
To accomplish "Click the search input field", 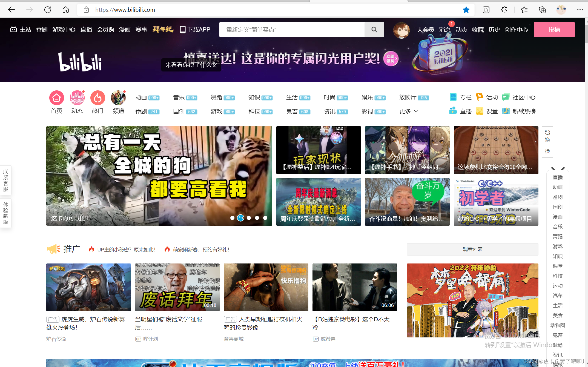I will click(292, 30).
